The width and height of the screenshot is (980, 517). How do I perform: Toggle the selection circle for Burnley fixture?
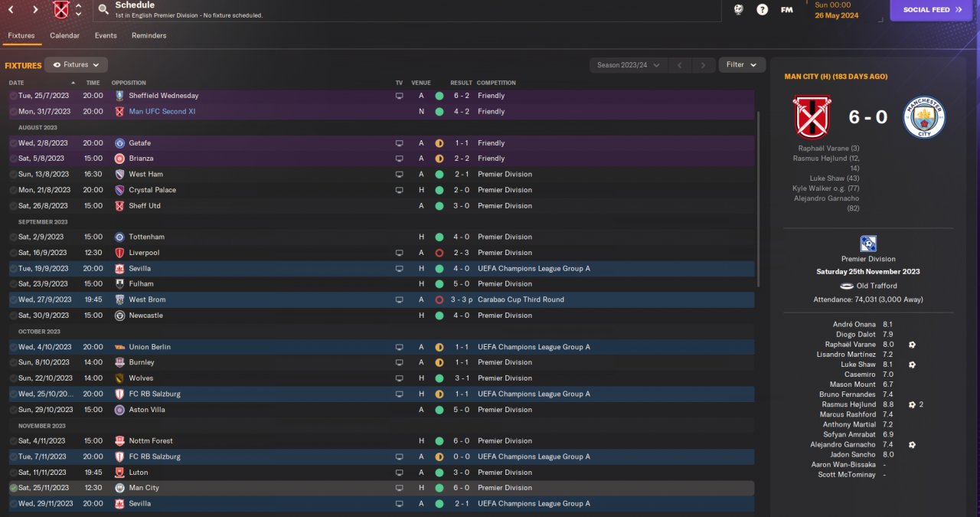pos(13,362)
